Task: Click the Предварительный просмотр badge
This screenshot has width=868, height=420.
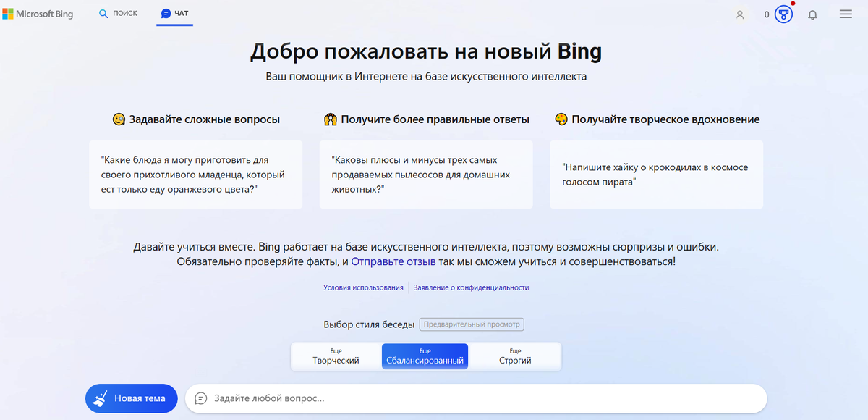Action: 472,324
